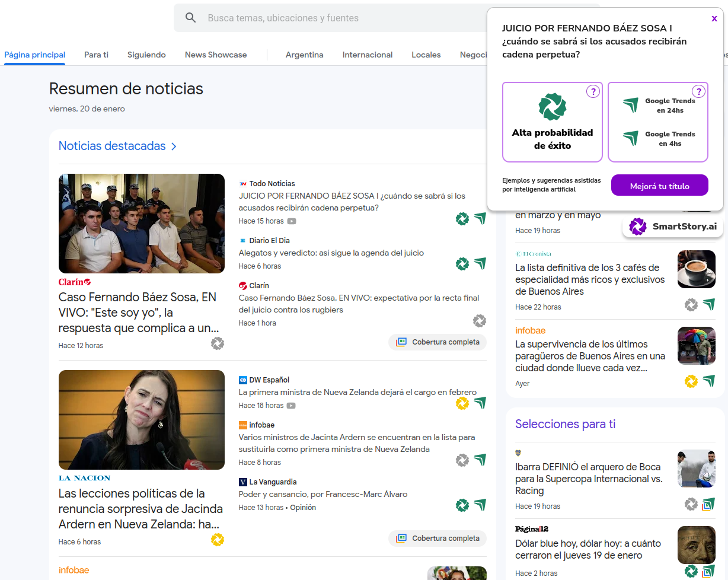This screenshot has width=728, height=580.
Task: Open Caso Fernando Báez Sosa Clarín headline
Action: (138, 313)
